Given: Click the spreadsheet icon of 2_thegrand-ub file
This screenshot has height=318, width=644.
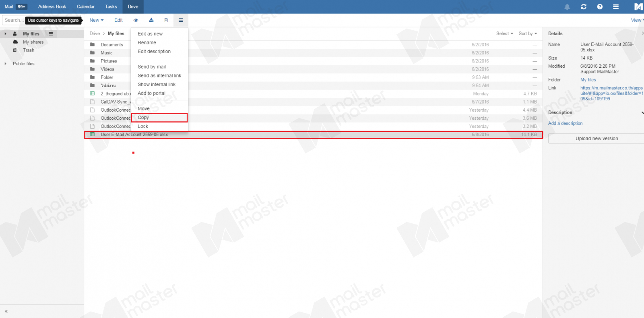Looking at the screenshot, I should click(92, 94).
